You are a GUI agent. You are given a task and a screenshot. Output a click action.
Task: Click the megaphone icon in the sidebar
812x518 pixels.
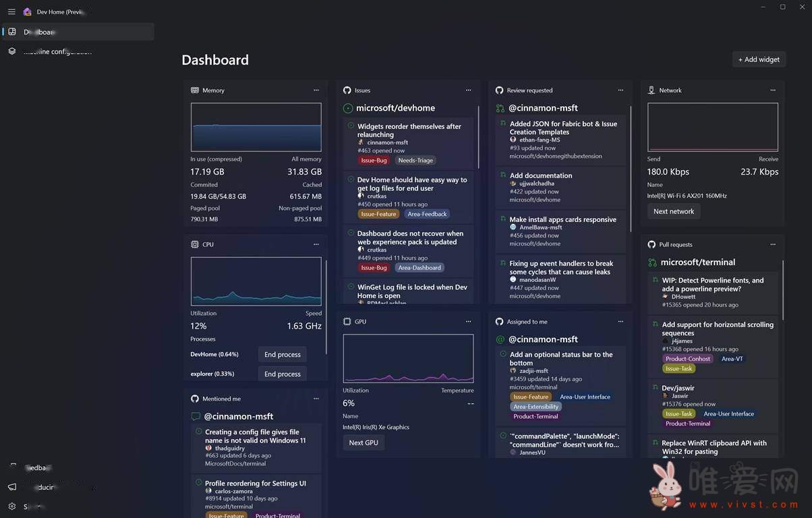[x=11, y=487]
